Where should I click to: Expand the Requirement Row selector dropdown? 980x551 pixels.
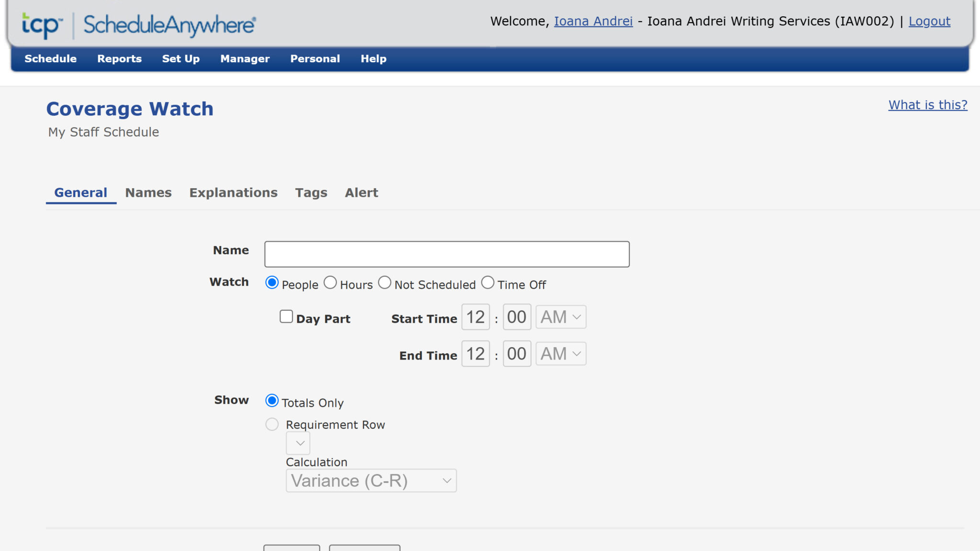(298, 443)
